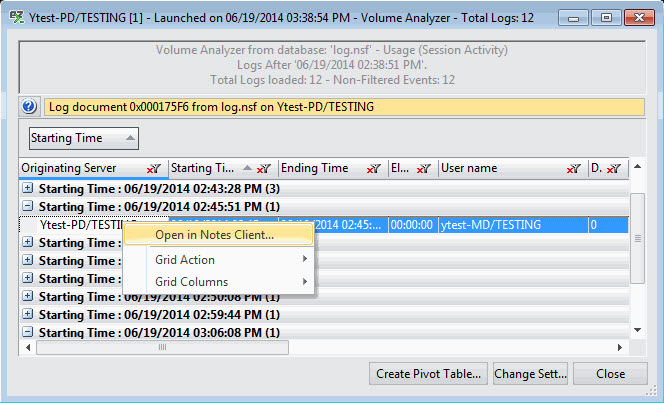664x403 pixels.
Task: Open the Starting Time grouping dropdown
Action: pyautogui.click(x=83, y=138)
